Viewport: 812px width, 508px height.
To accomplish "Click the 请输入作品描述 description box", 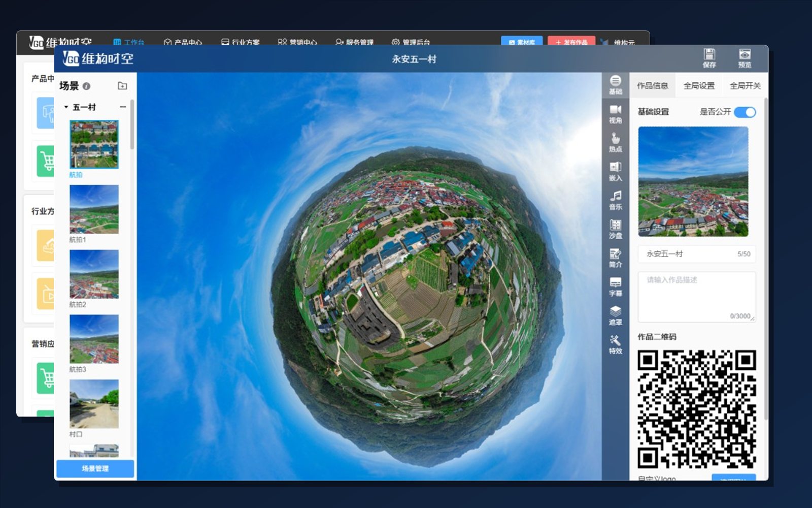I will (696, 297).
